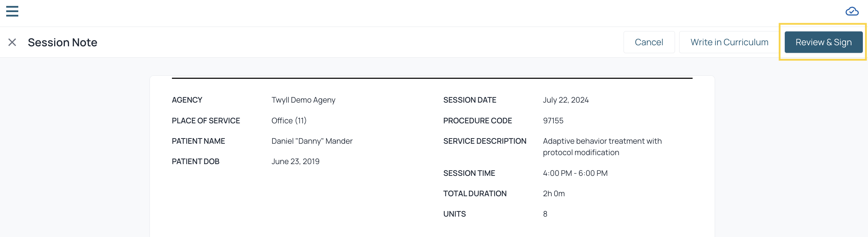
Task: Click the Adaptive behavior treatment description text
Action: [x=602, y=147]
